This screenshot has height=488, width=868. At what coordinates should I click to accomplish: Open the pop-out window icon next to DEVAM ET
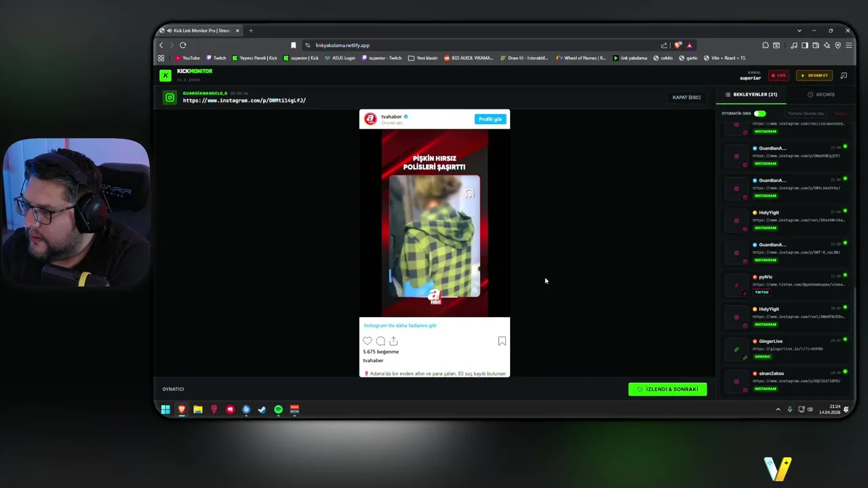click(x=844, y=75)
